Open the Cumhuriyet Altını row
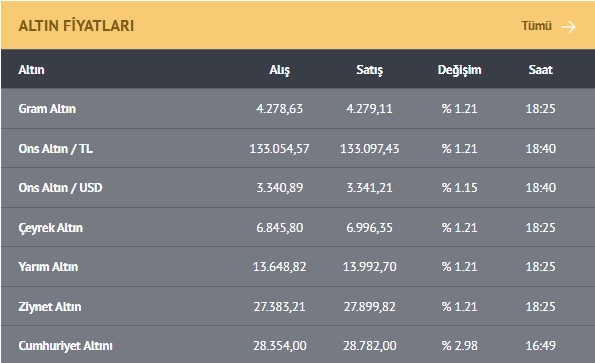Image resolution: width=595 pixels, height=363 pixels. click(x=298, y=344)
